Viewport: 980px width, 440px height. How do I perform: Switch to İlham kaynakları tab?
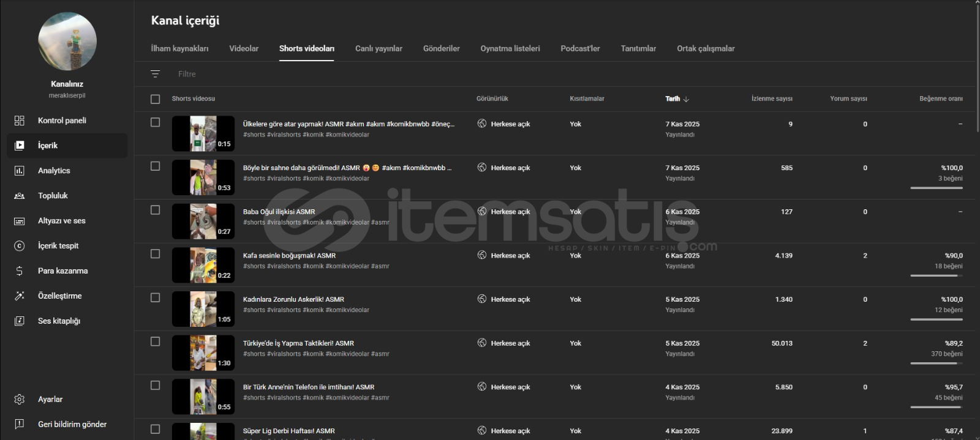[179, 48]
